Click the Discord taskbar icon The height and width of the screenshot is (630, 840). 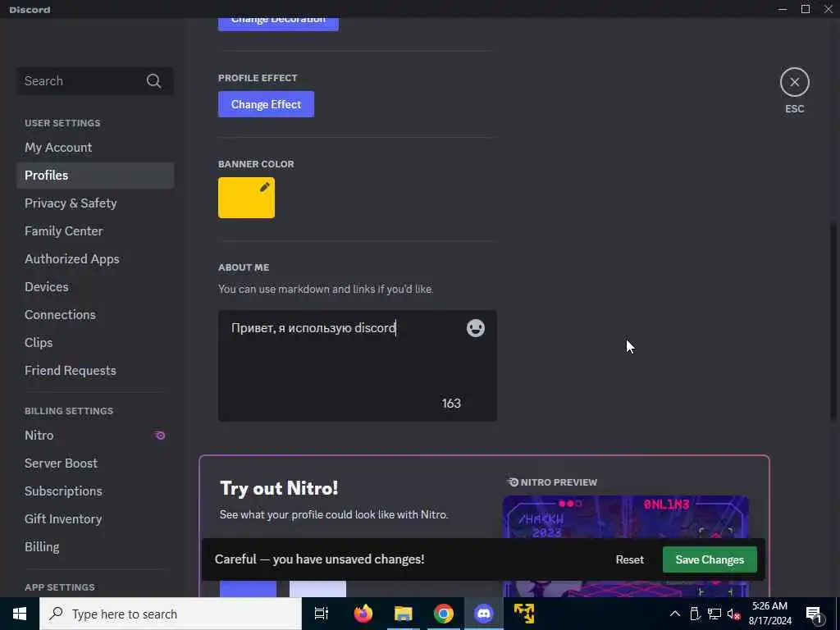(483, 614)
